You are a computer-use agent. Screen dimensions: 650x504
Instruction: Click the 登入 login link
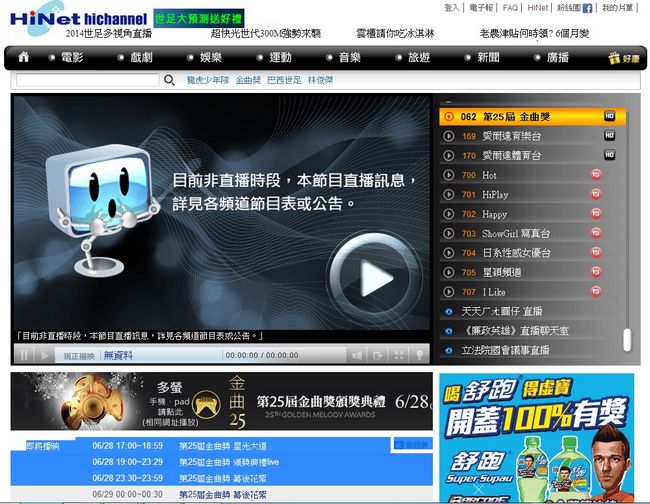[452, 8]
